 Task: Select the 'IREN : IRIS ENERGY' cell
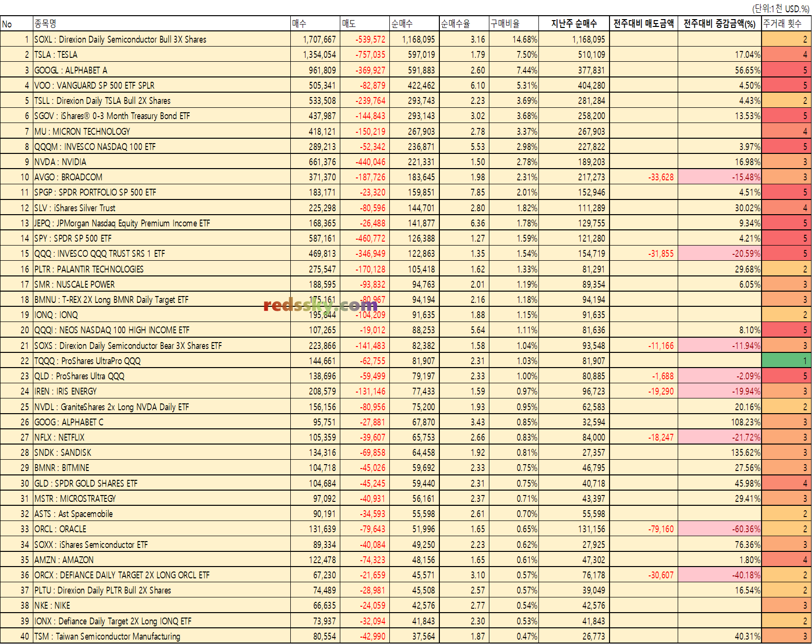point(162,391)
